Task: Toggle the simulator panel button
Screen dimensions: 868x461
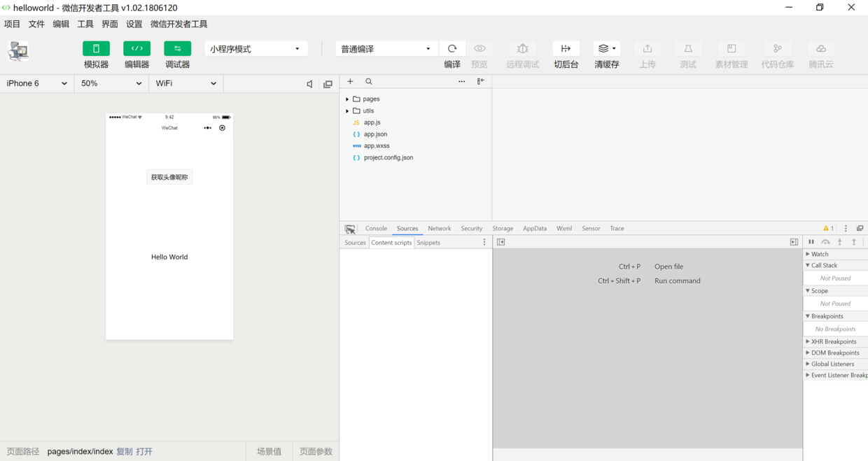Action: coord(97,48)
